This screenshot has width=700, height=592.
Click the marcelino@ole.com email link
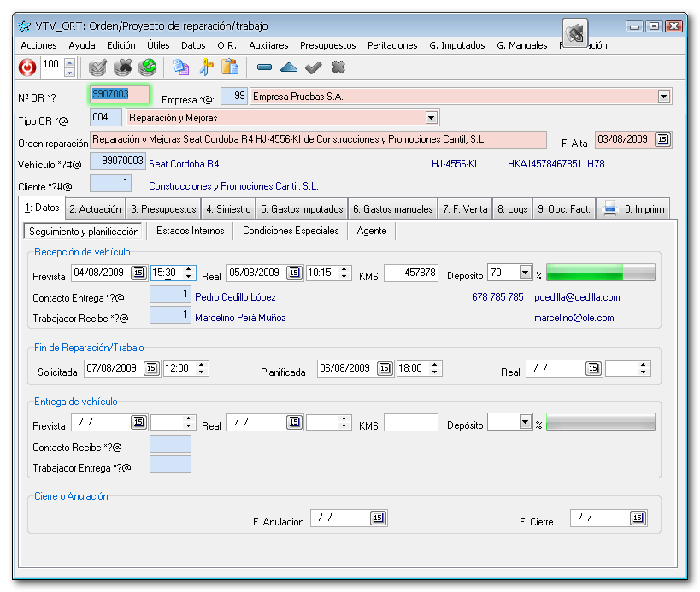tap(574, 318)
